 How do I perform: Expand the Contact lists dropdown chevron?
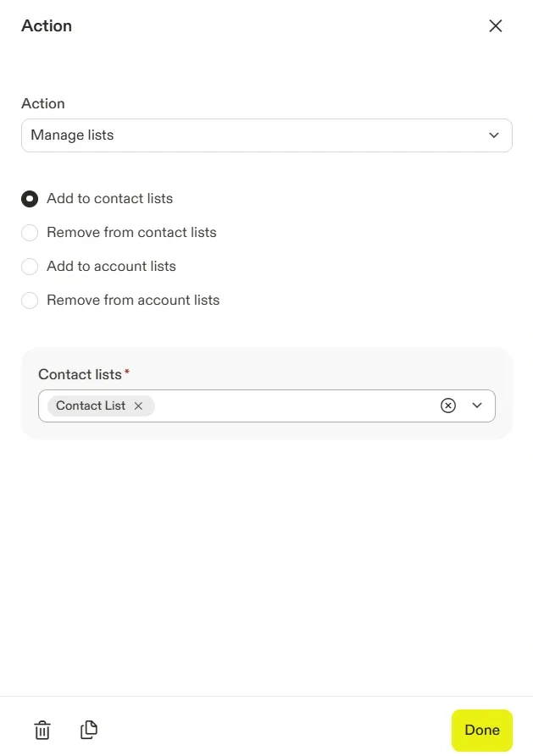477,406
